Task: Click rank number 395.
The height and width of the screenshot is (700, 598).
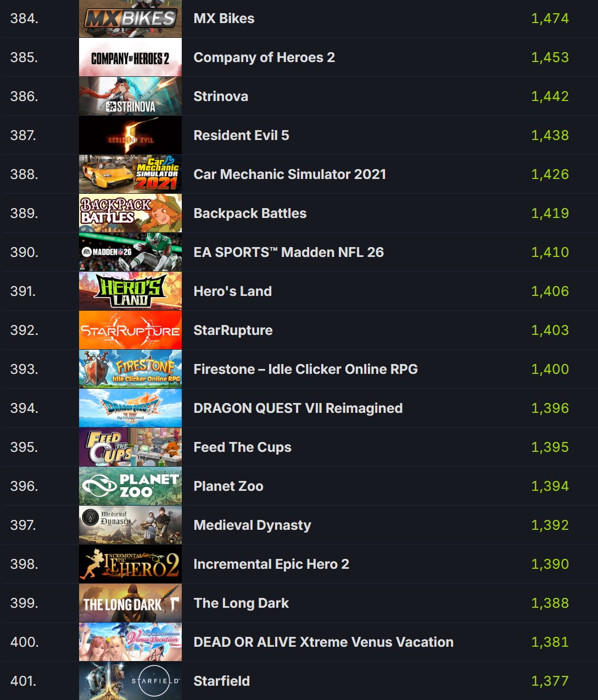Action: pos(24,447)
